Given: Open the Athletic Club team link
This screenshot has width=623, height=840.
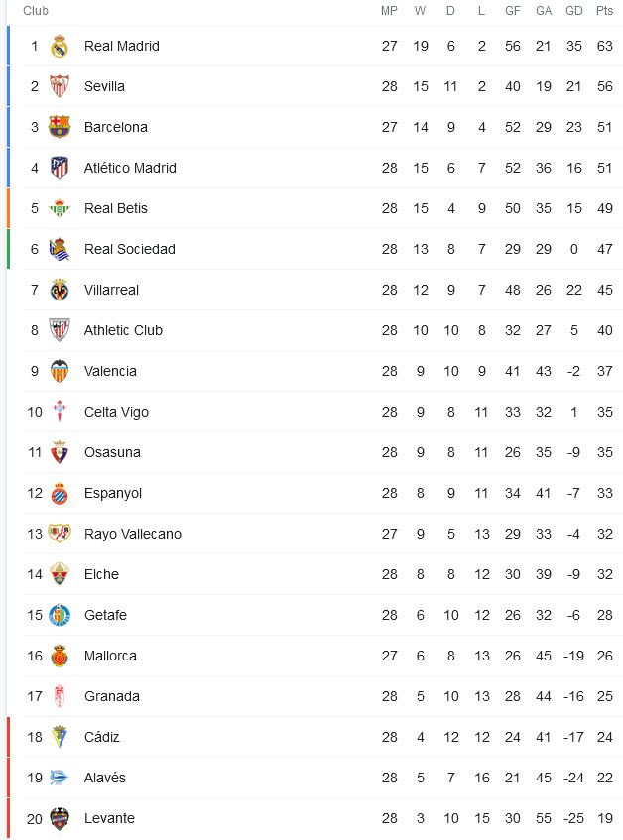Looking at the screenshot, I should pos(123,330).
